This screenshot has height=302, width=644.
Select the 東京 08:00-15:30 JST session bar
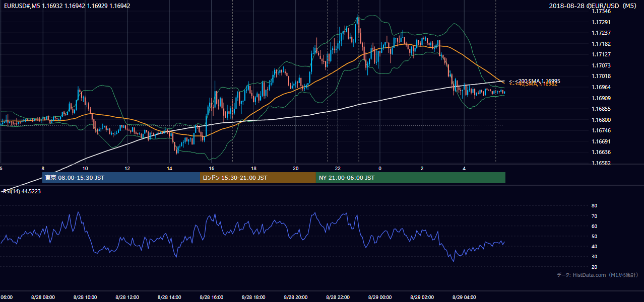(121, 178)
